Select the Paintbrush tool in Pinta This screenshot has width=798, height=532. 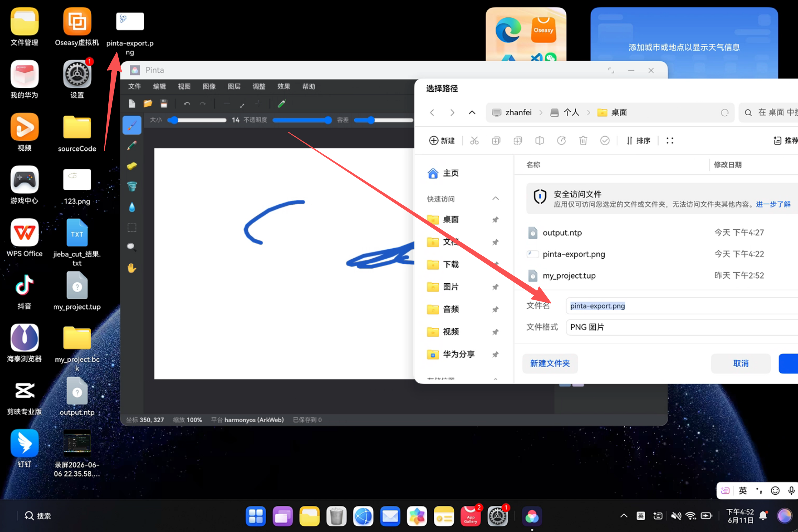[x=132, y=126]
